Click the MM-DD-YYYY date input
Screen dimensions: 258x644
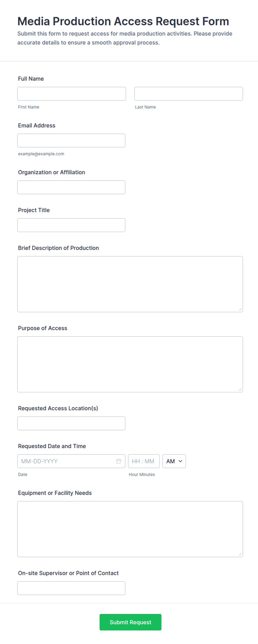71,461
